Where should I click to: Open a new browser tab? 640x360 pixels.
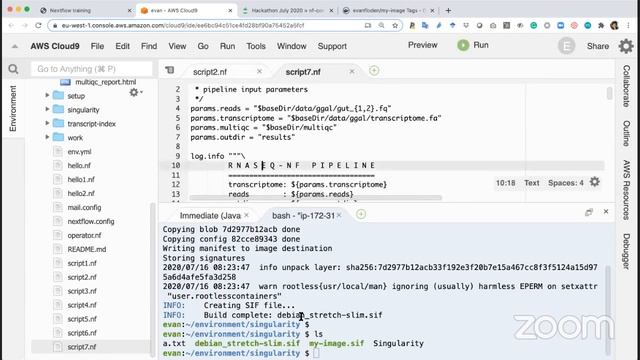(x=448, y=11)
